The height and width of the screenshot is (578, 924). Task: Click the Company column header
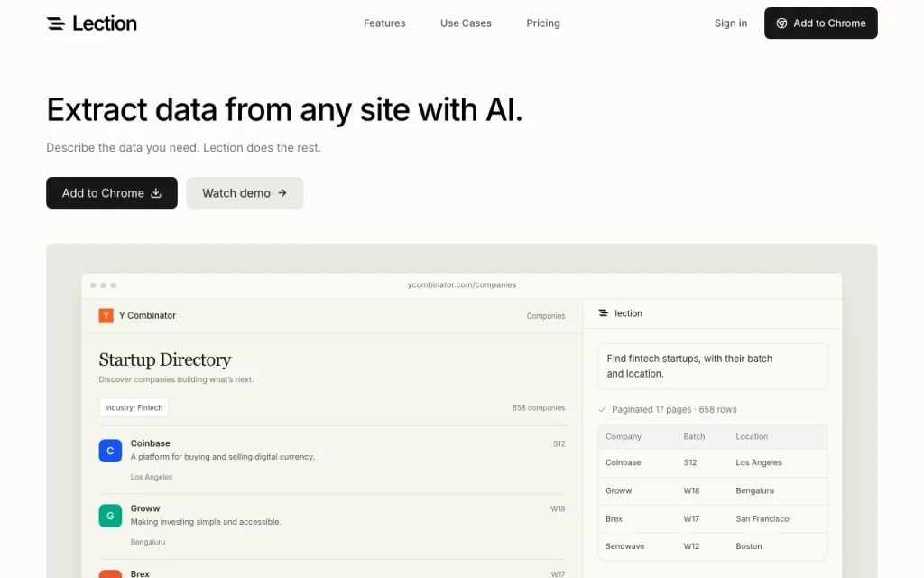tap(624, 436)
